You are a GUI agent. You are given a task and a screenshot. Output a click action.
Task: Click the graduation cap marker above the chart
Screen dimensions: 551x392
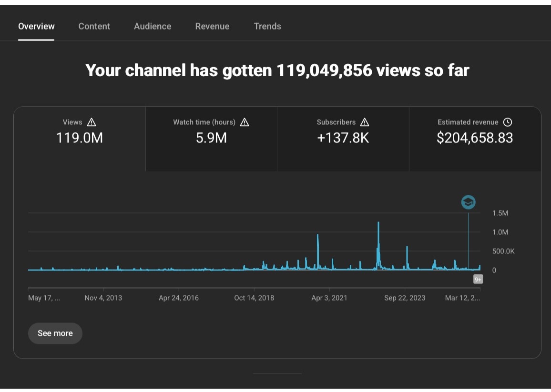pyautogui.click(x=468, y=202)
